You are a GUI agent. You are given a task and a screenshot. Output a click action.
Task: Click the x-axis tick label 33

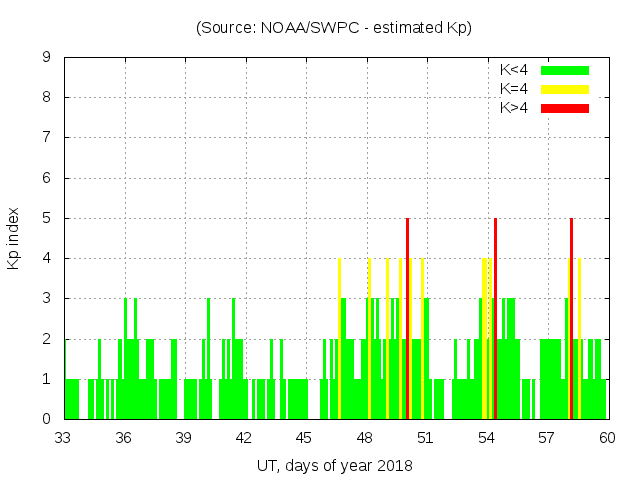pyautogui.click(x=64, y=438)
